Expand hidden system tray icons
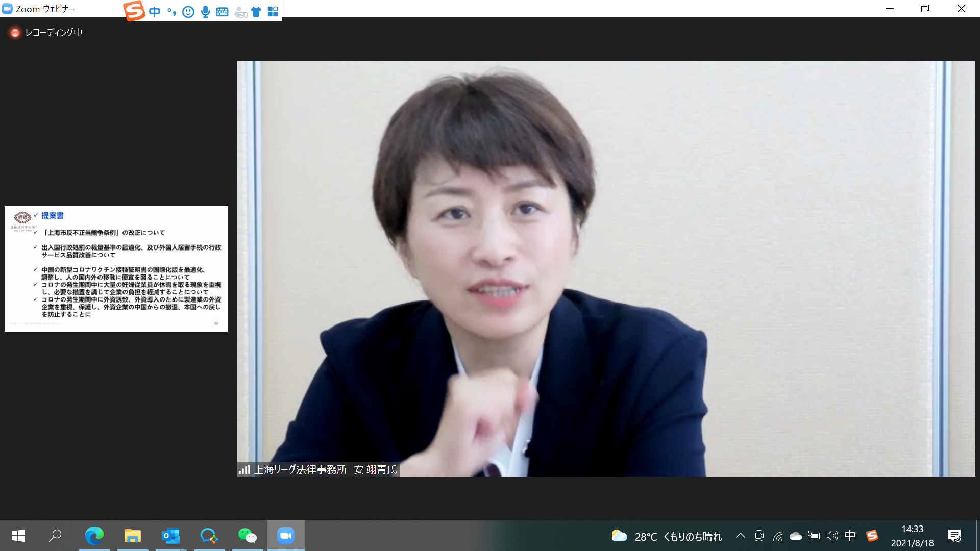 click(x=741, y=536)
